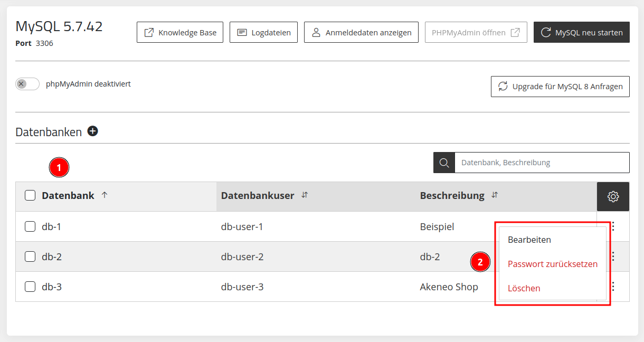Toggle the phpMyAdmin deaktiviert switch
644x342 pixels.
click(27, 84)
